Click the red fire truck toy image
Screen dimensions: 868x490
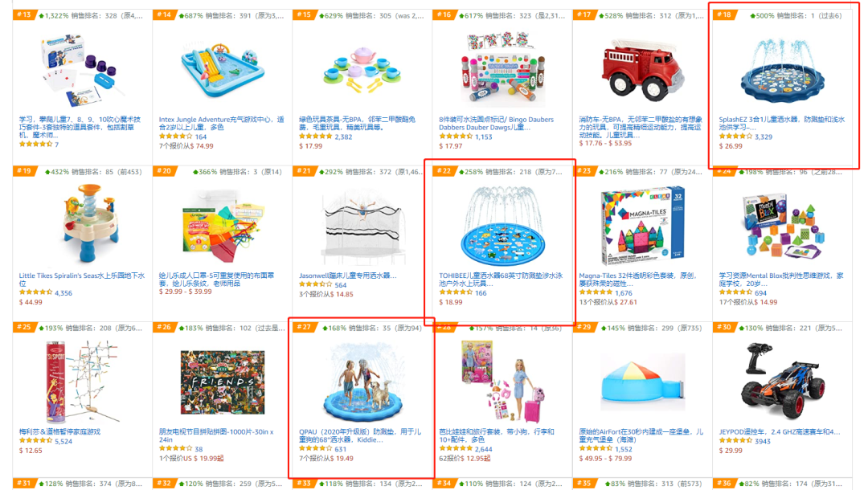(642, 68)
